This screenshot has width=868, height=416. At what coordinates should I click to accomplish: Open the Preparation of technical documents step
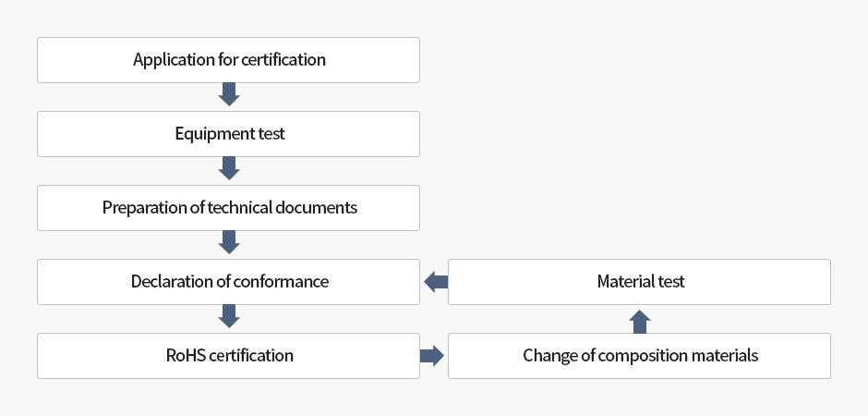pos(228,208)
